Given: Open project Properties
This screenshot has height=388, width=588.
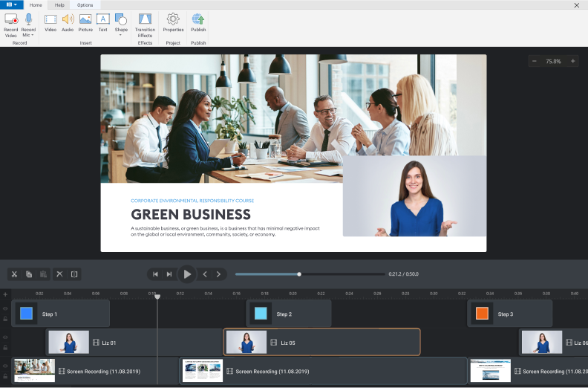Looking at the screenshot, I should click(173, 23).
